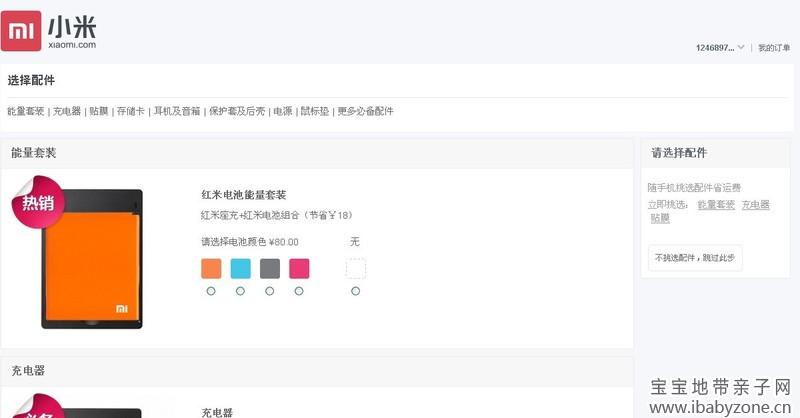
Task: Click 不挑选配件，跳过此步 button
Action: (x=695, y=258)
